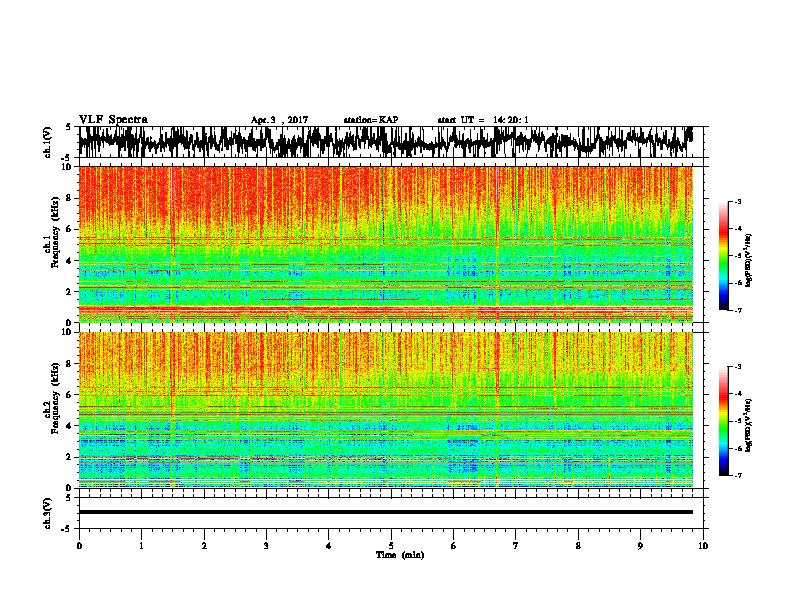Click the ch.2 spectrogram panel
This screenshot has width=792, height=612.
pyautogui.click(x=385, y=410)
